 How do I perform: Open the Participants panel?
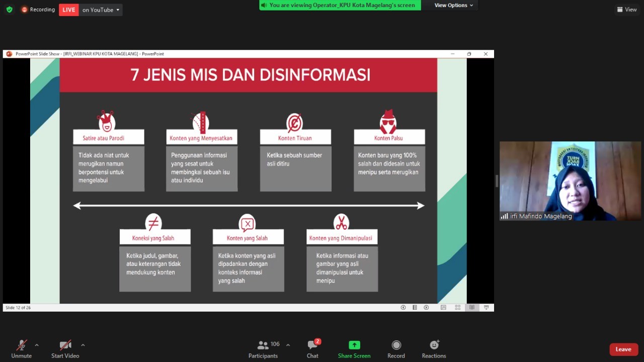pyautogui.click(x=263, y=348)
